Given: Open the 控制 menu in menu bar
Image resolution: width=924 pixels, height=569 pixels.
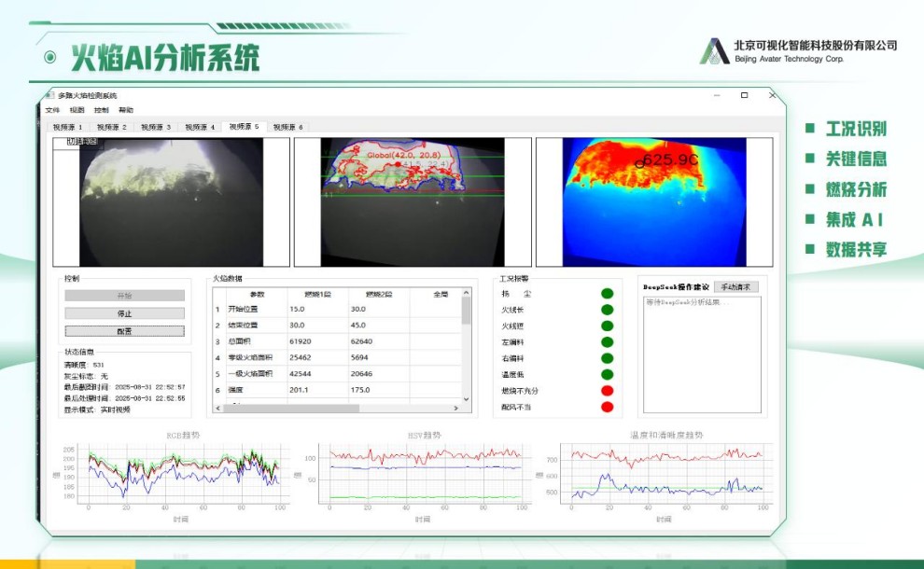Looking at the screenshot, I should [101, 110].
